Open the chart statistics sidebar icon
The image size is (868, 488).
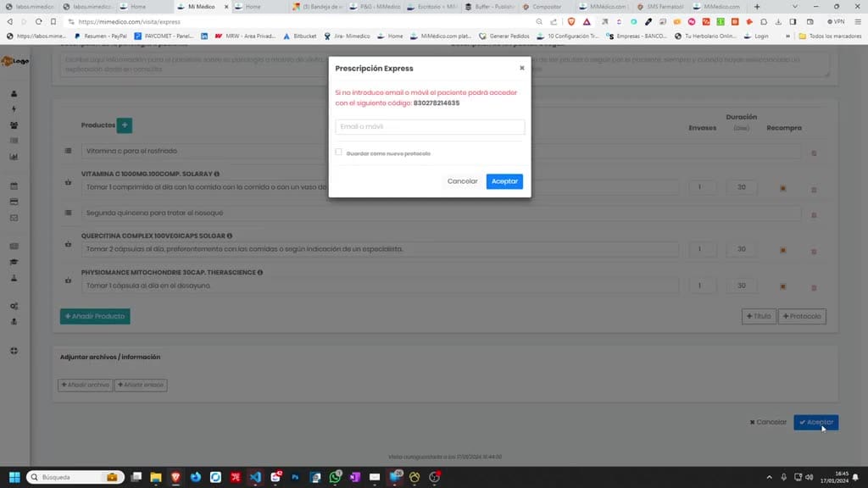[x=14, y=157]
